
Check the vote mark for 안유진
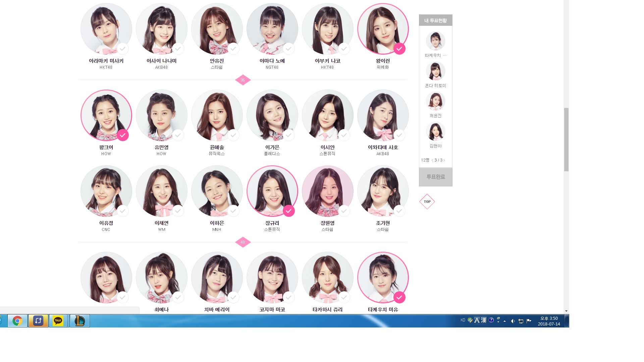click(x=233, y=49)
